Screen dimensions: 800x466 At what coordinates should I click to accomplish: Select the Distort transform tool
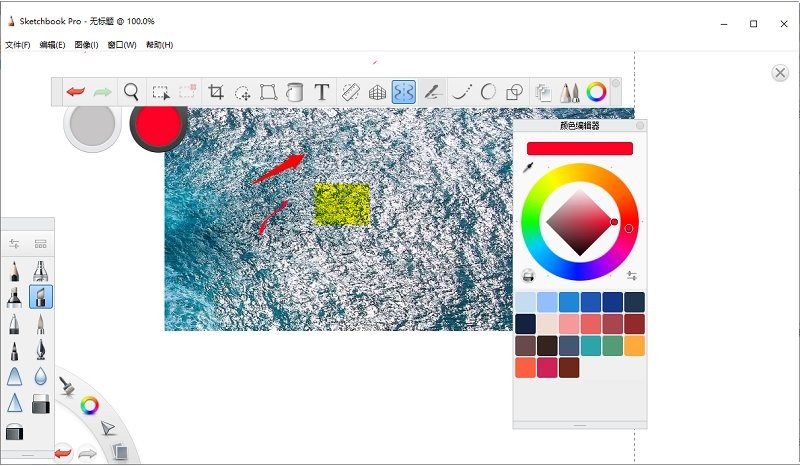(268, 92)
